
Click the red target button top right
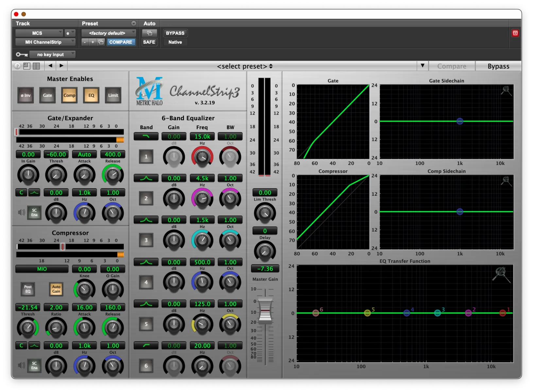coord(515,33)
